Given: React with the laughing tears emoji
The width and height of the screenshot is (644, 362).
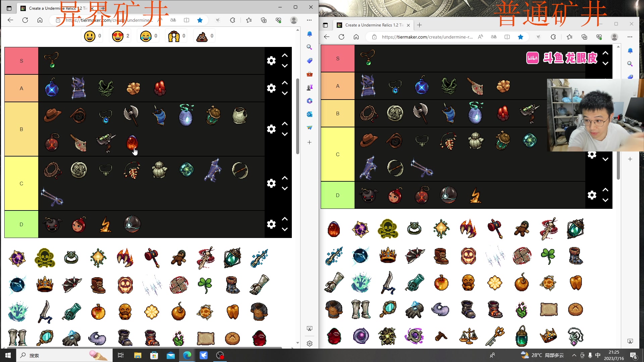Looking at the screenshot, I should (146, 36).
